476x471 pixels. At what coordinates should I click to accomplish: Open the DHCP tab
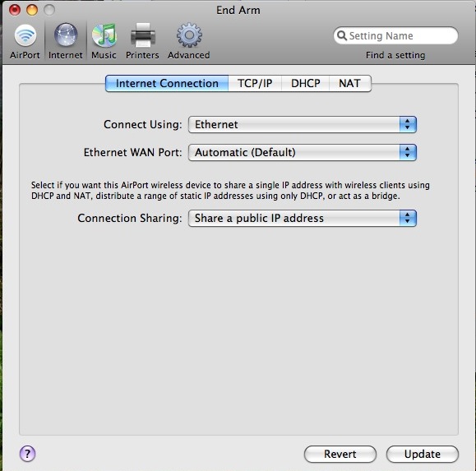[305, 84]
